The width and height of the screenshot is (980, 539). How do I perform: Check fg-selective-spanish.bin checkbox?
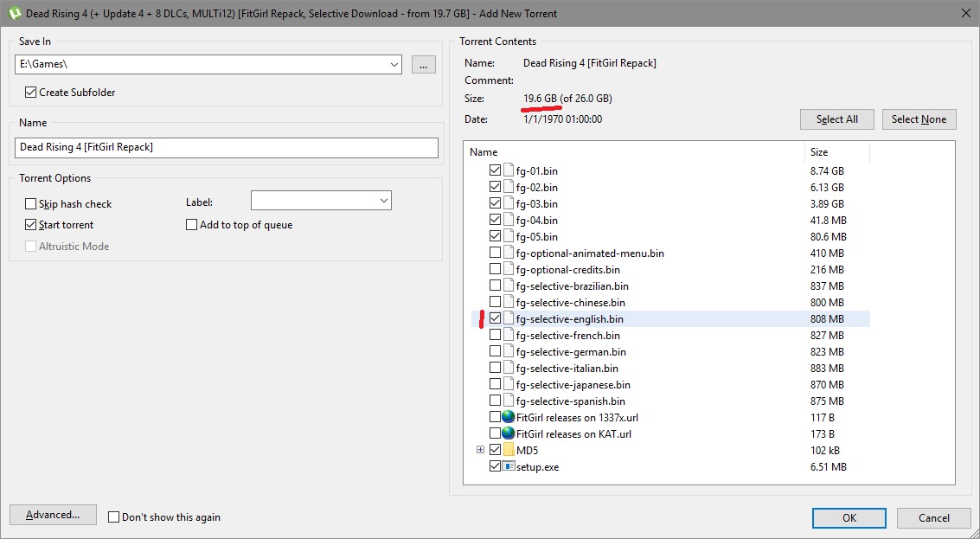point(495,401)
